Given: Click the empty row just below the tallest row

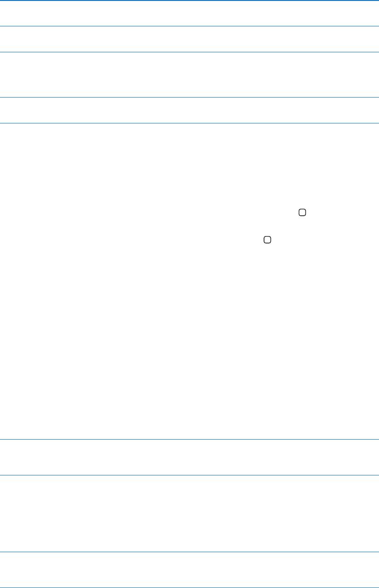Looking at the screenshot, I should (x=189, y=457).
